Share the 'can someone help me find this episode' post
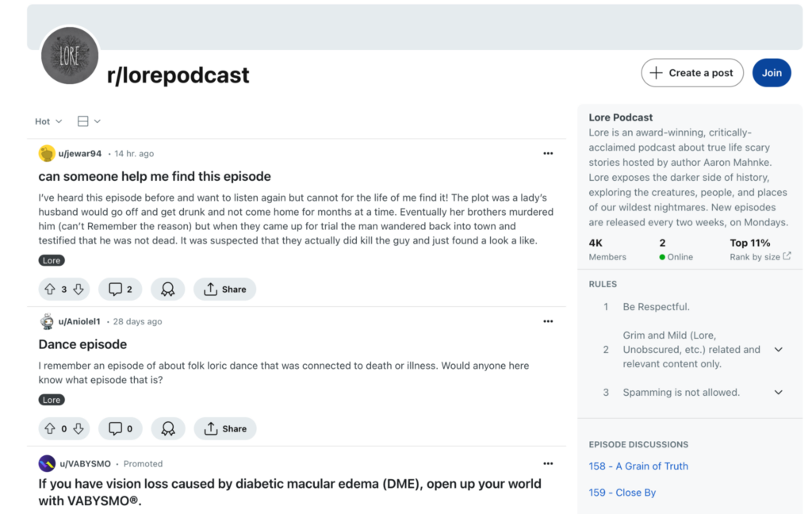This screenshot has height=514, width=812. (x=225, y=290)
